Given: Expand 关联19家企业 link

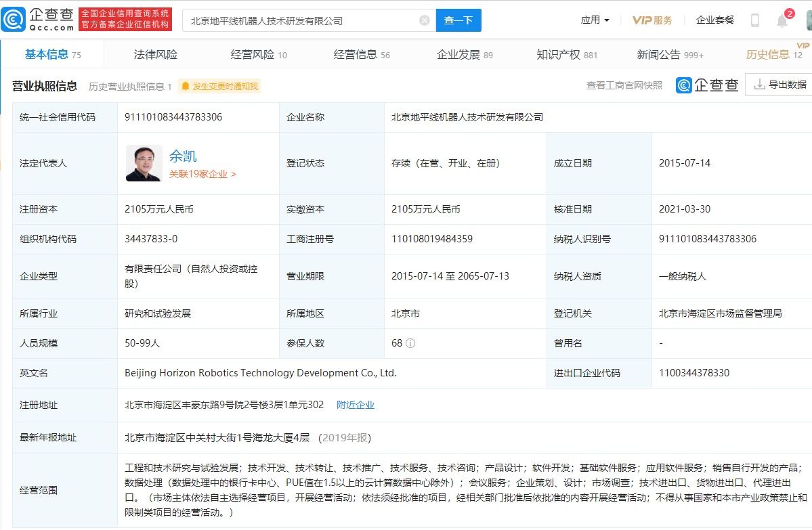Looking at the screenshot, I should tap(202, 174).
